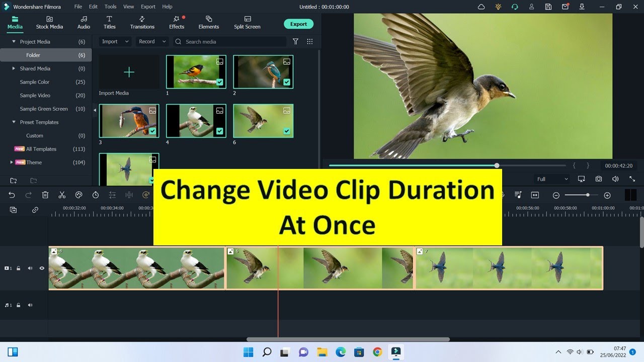Click the preview volume speaker icon
Image resolution: width=644 pixels, height=362 pixels.
pos(615,179)
